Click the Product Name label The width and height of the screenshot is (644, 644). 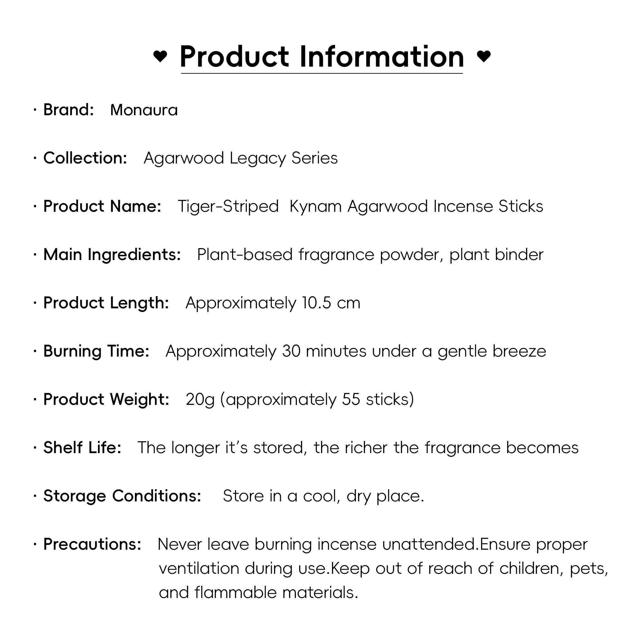102,206
